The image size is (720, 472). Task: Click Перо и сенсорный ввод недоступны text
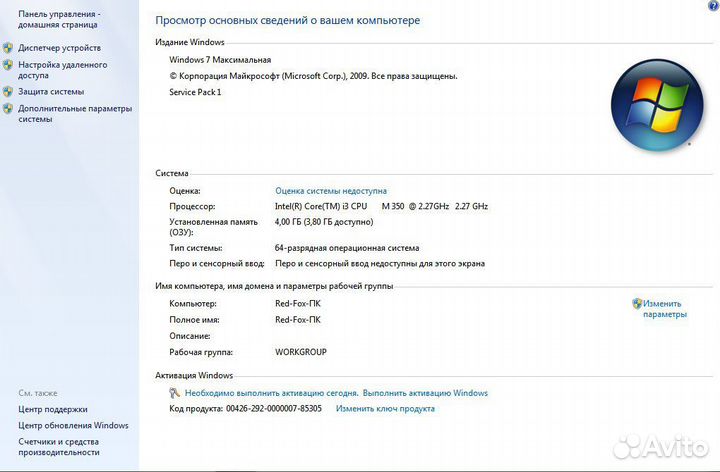pos(380,264)
